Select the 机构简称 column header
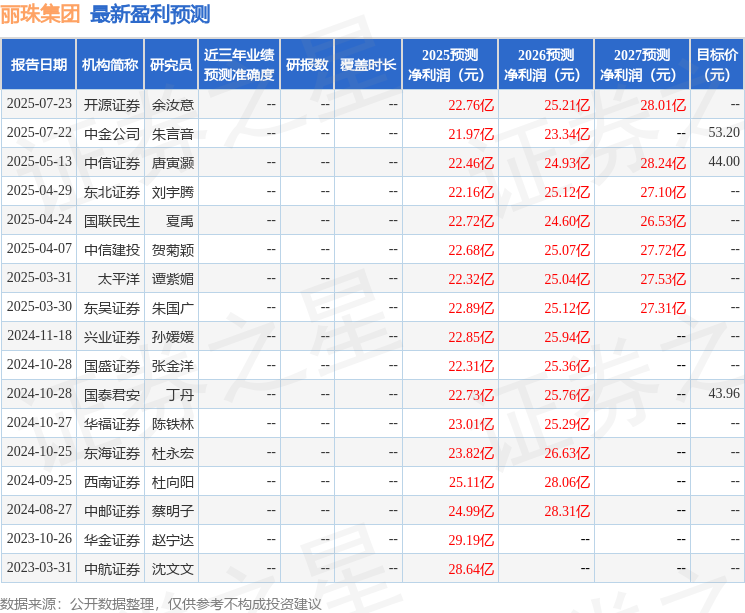745x613 pixels. coord(110,65)
